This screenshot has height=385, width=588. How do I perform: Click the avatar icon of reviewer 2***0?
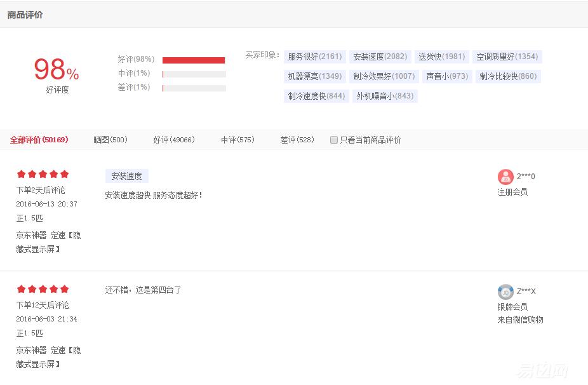click(x=505, y=177)
